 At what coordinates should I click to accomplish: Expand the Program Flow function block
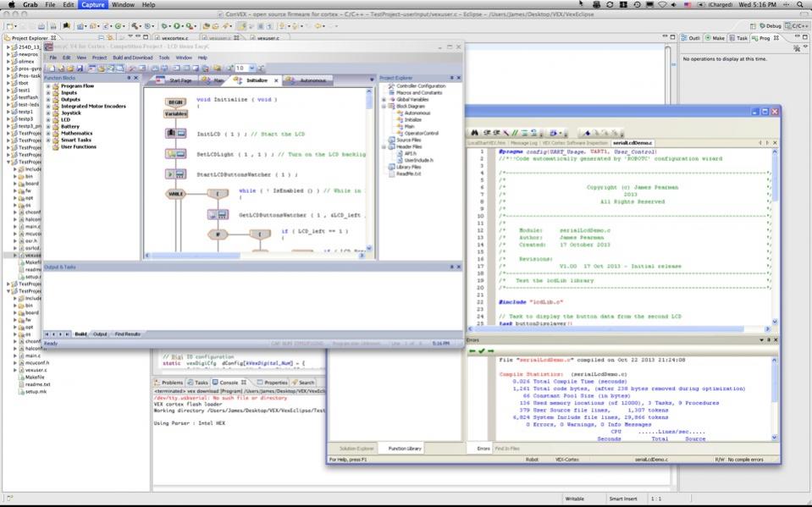click(x=48, y=85)
